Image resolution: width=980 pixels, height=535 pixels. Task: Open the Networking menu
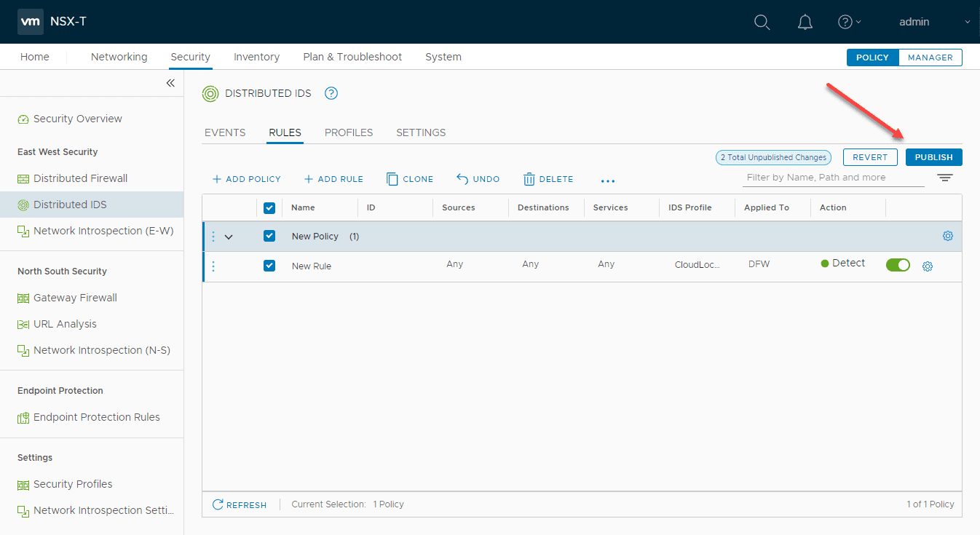point(119,57)
